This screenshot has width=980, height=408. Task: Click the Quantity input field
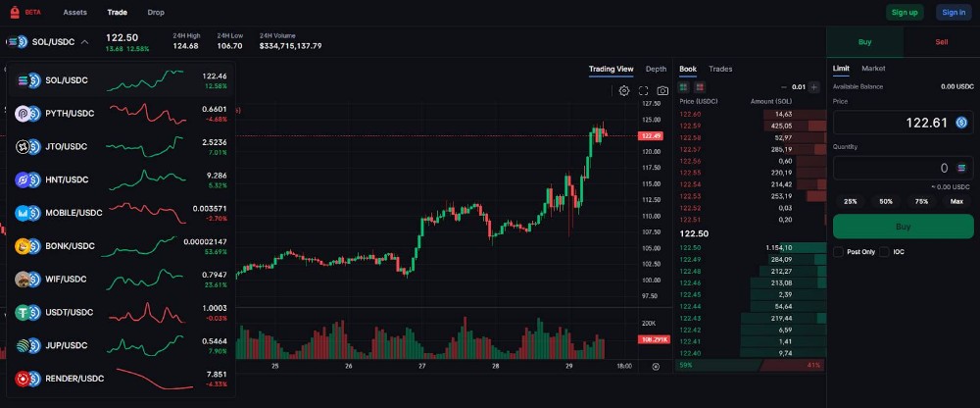click(x=892, y=168)
